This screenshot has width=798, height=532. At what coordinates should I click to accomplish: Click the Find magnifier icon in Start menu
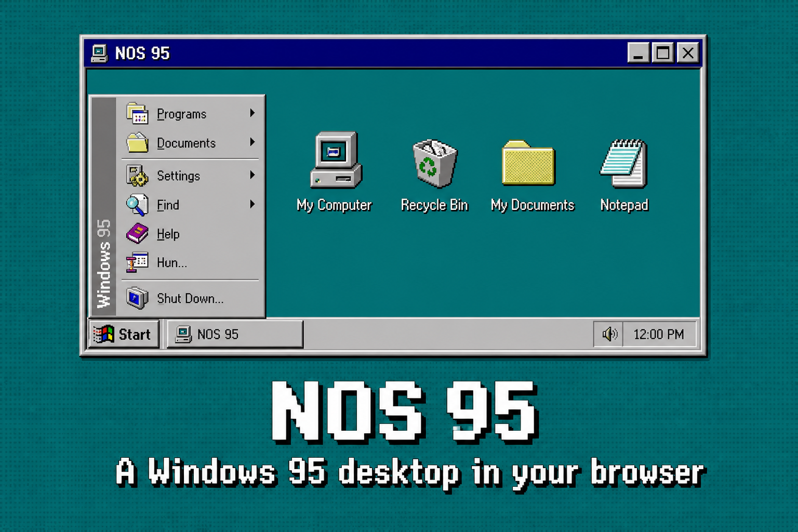click(137, 205)
